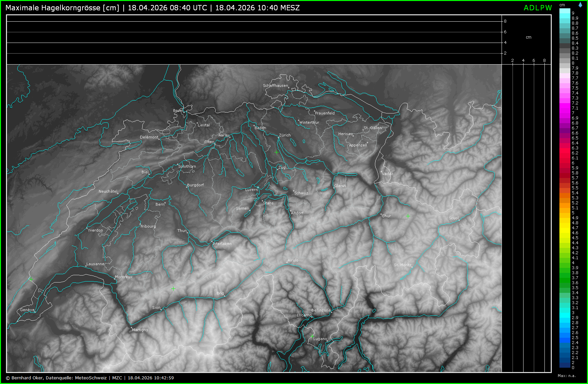Select the St. Moritz city marker
Image resolution: width=588 pixels, height=384 pixels.
pyautogui.click(x=412, y=267)
